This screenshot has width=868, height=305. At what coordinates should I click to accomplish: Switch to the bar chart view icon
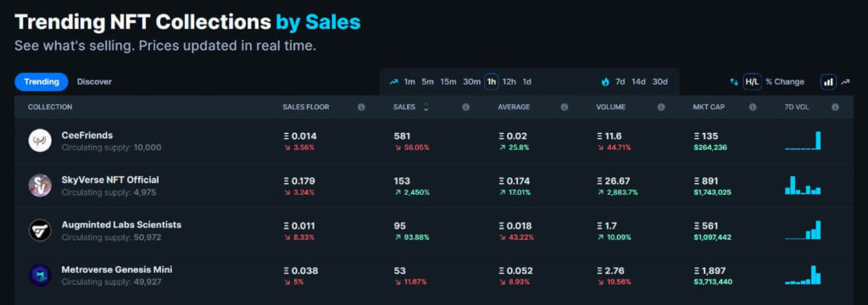coord(828,82)
